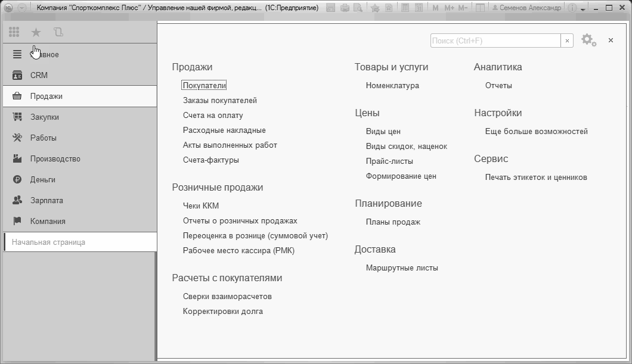Clear the search field with x button

[567, 41]
